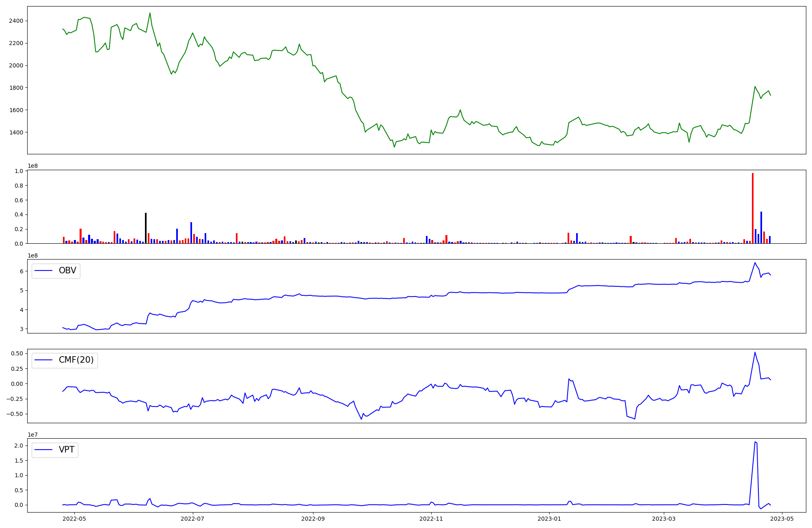
Task: Select the 2023-01 x-axis date label
Action: [549, 519]
